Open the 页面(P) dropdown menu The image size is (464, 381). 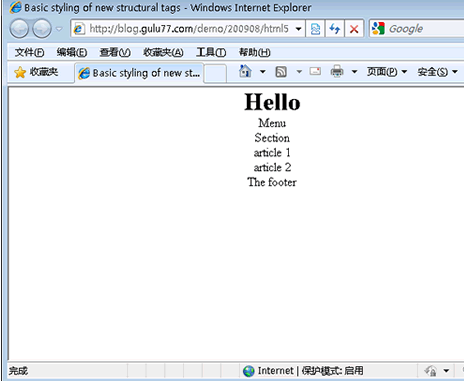(387, 72)
